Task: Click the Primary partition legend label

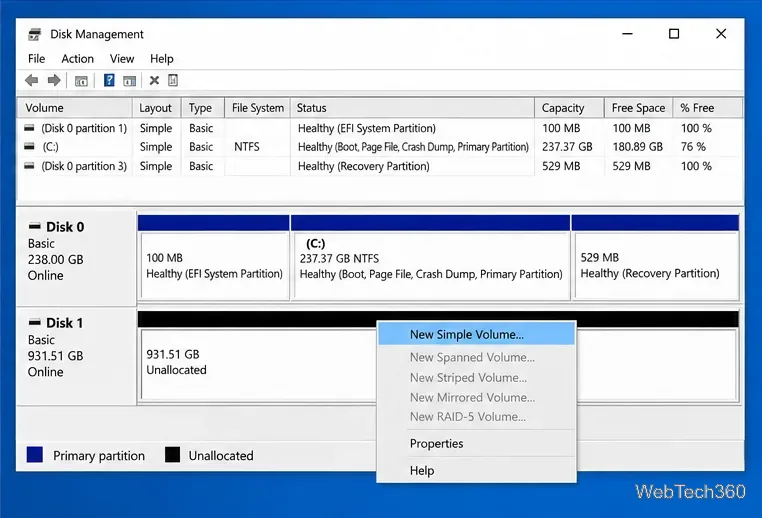Action: point(99,456)
